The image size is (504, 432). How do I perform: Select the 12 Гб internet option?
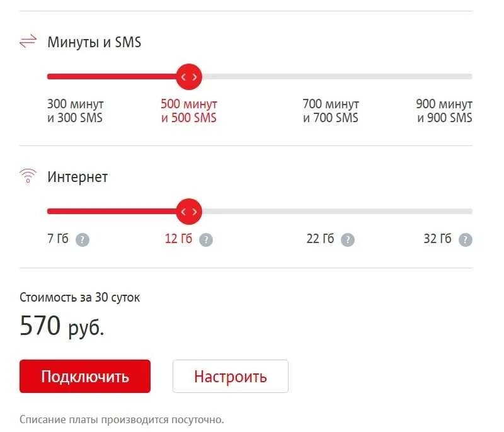pyautogui.click(x=178, y=239)
